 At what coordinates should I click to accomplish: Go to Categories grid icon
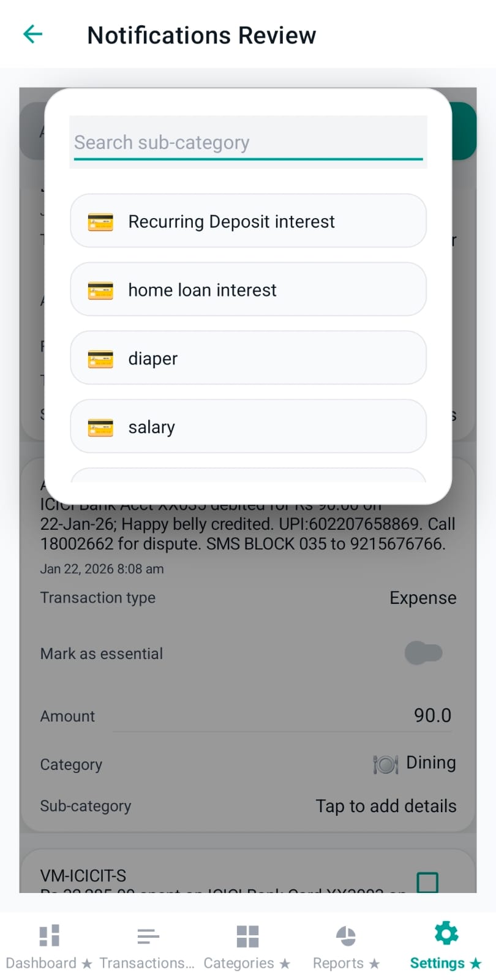click(x=247, y=937)
